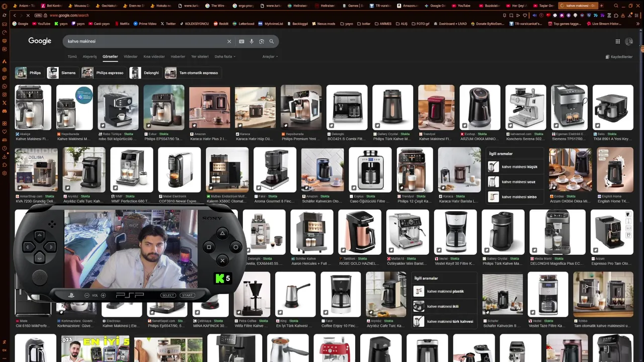Open the Opera menu logo

click(5, 6)
